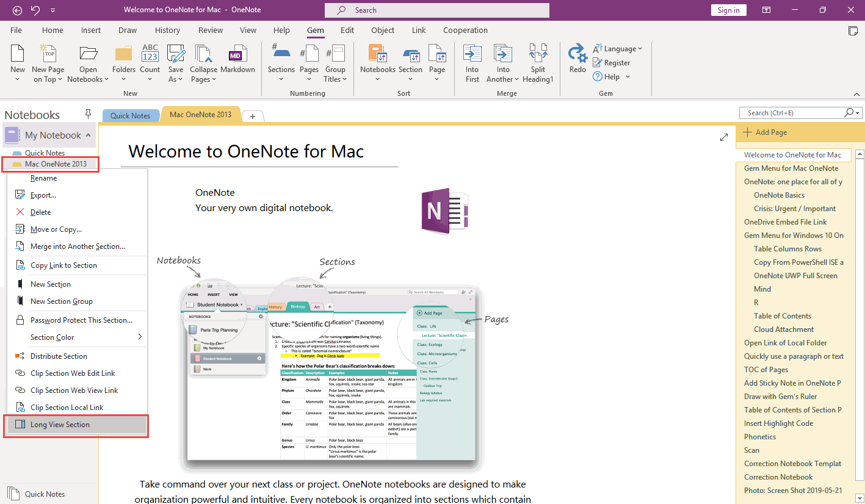
Task: Click the Register icon in the Gem group
Action: 598,62
